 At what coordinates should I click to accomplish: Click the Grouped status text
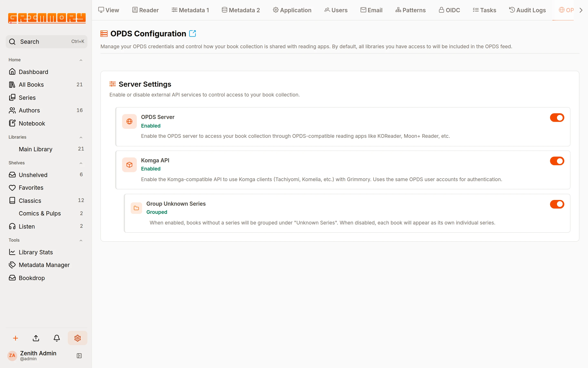coord(157,212)
